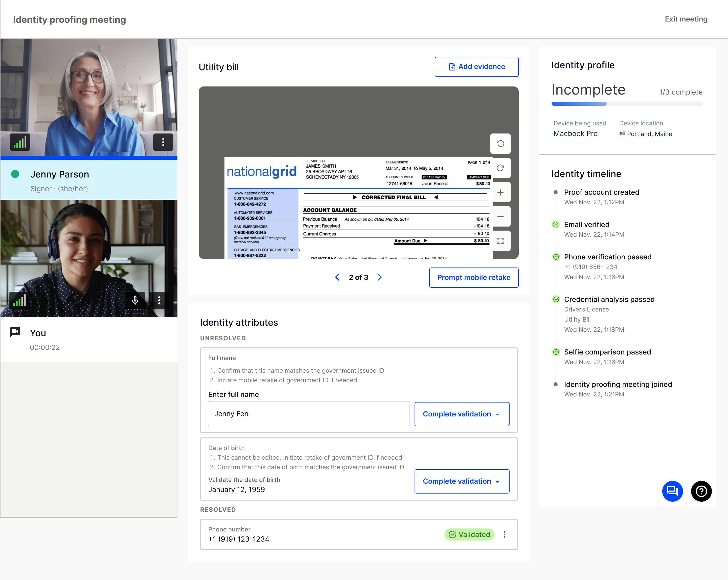Screen dimensions: 728x580
Task: Open document in fullscreen view
Action: (x=500, y=240)
